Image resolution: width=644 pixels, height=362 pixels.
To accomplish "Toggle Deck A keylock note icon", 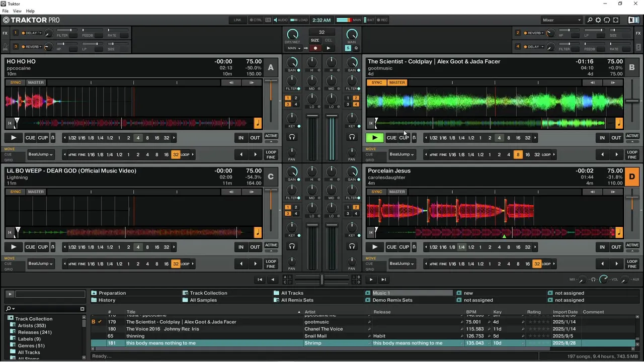I will [x=258, y=123].
